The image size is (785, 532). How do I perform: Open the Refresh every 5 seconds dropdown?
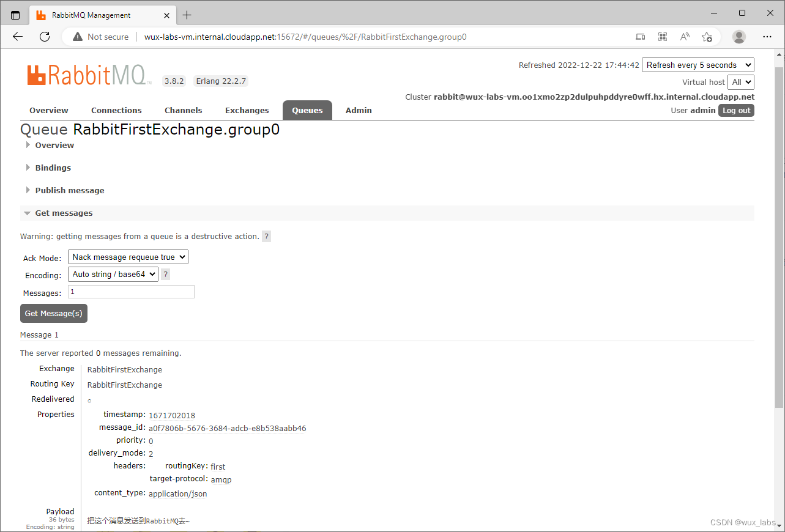(698, 65)
